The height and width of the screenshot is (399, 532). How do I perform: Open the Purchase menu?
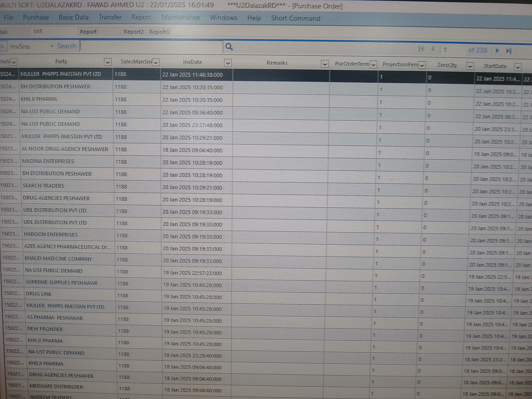coord(36,17)
